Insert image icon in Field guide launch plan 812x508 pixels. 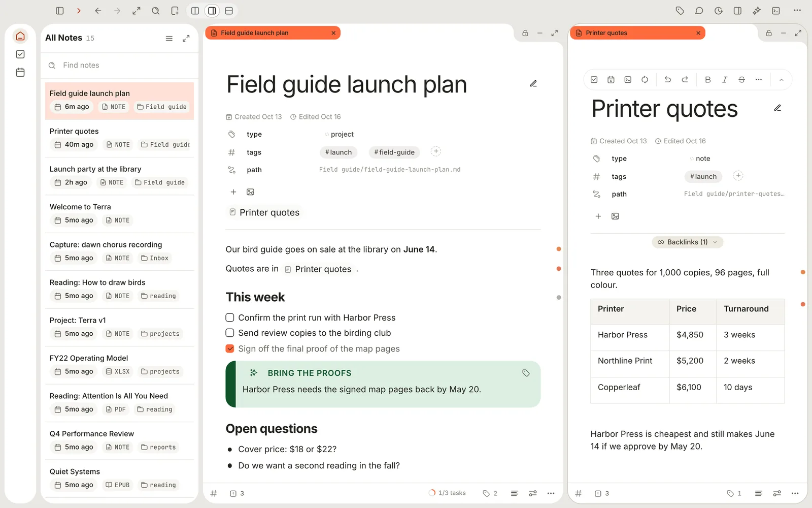click(250, 192)
